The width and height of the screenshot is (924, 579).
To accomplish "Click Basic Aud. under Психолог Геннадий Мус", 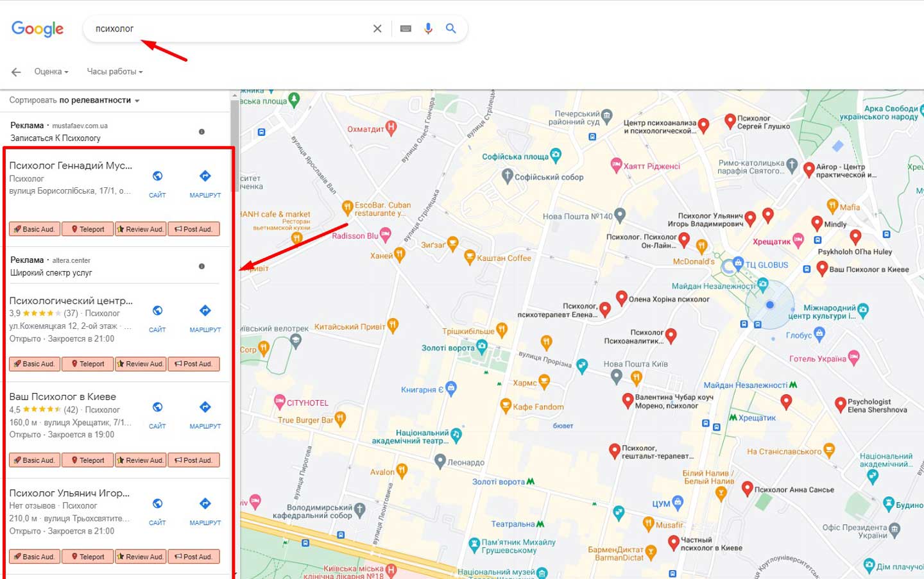I will (x=35, y=229).
